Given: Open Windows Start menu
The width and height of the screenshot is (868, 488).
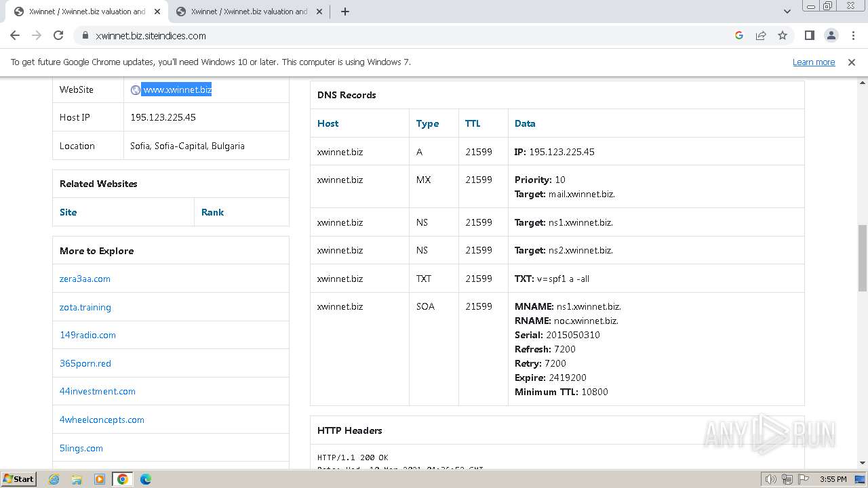Looking at the screenshot, I should click(x=19, y=479).
